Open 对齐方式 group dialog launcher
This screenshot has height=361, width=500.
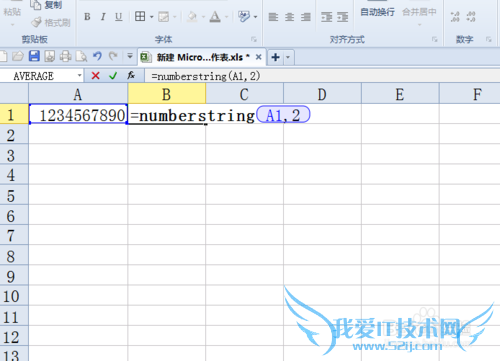point(435,39)
